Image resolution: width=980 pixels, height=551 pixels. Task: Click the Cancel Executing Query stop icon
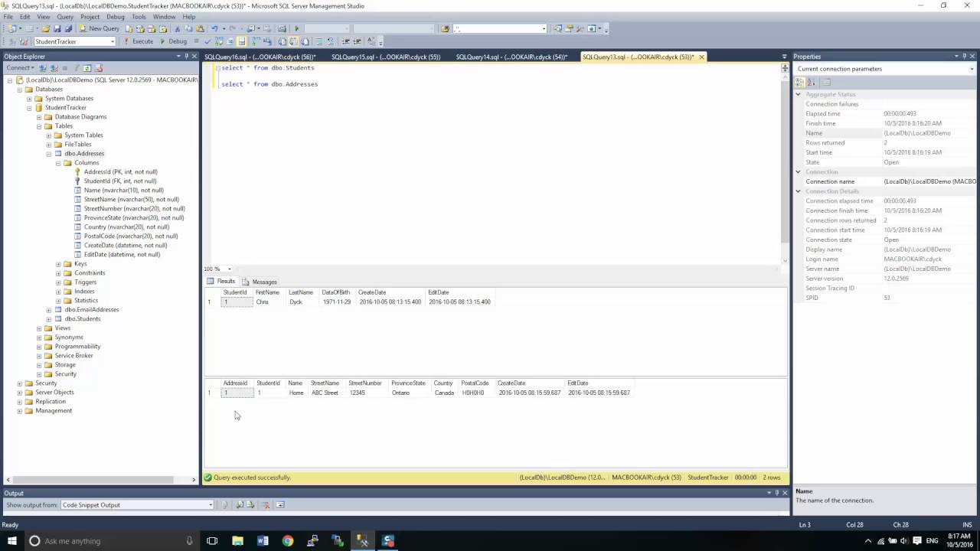pyautogui.click(x=196, y=41)
